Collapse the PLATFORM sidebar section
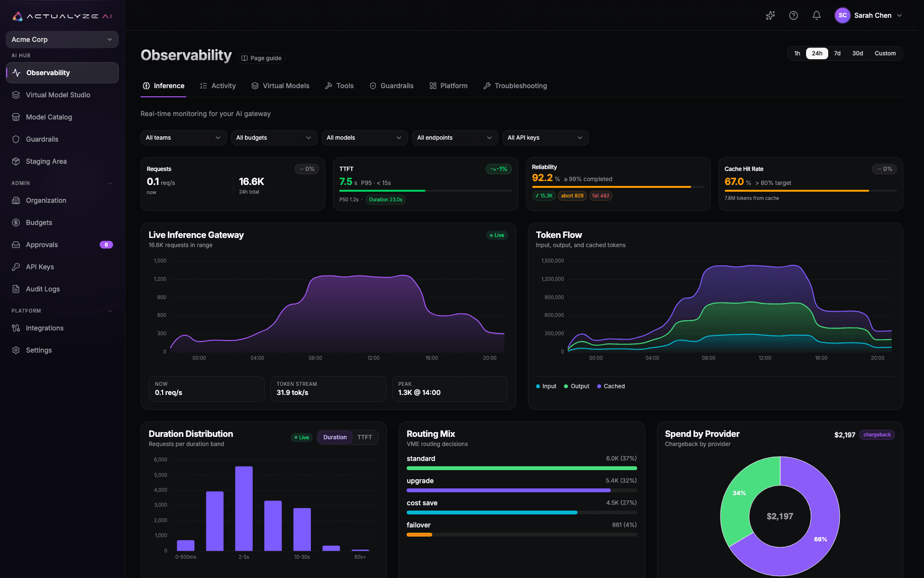924x578 pixels. click(x=110, y=311)
